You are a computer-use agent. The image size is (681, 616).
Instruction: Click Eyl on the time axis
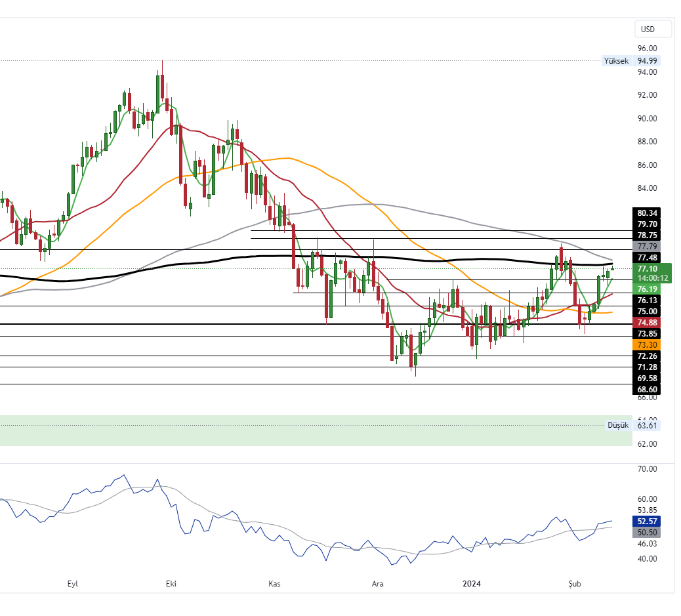click(x=73, y=583)
